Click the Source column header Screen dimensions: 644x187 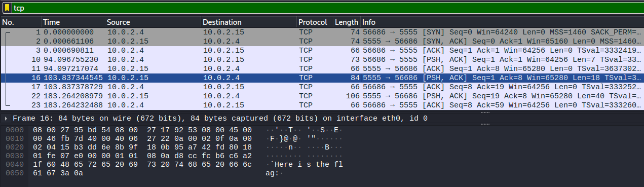(x=153, y=22)
